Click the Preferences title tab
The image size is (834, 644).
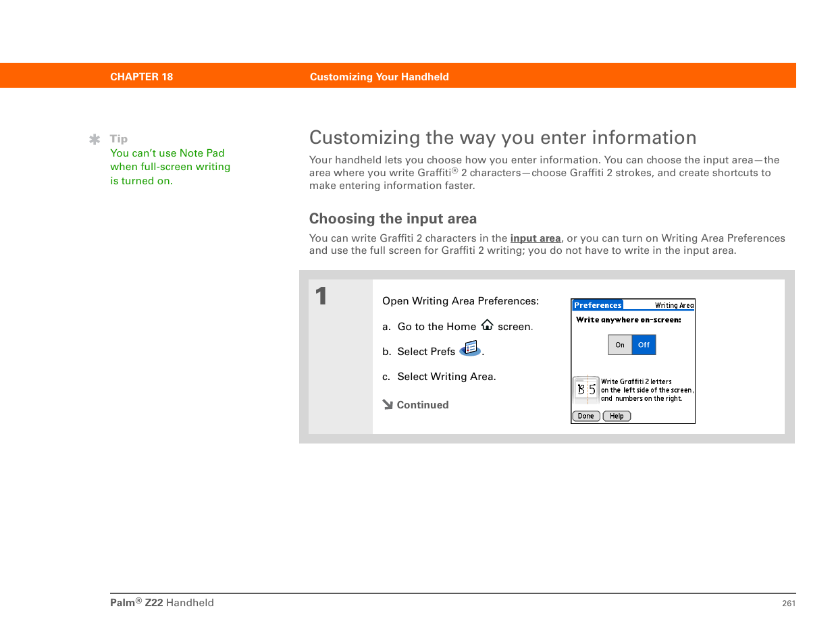pos(598,305)
